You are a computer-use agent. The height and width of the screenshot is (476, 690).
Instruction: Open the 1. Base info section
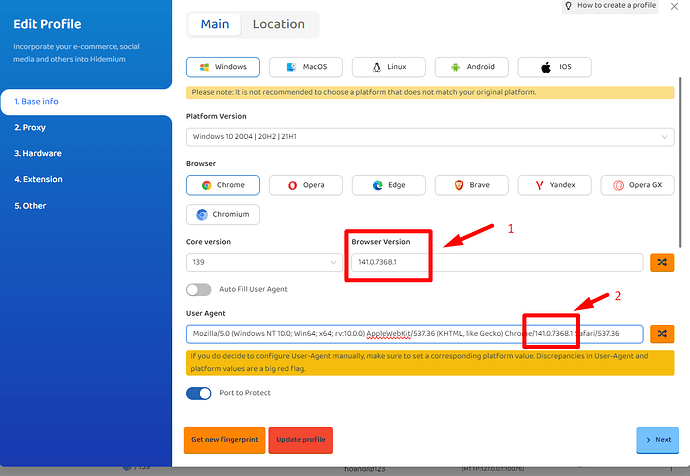click(x=86, y=102)
